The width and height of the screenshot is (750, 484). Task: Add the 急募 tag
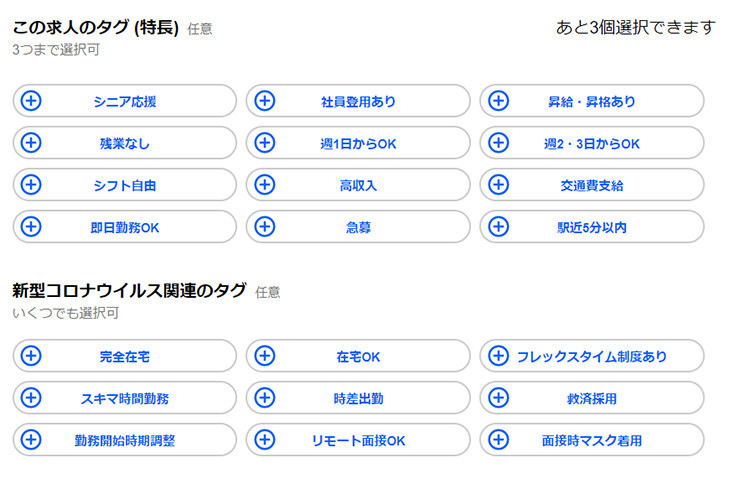click(x=358, y=227)
